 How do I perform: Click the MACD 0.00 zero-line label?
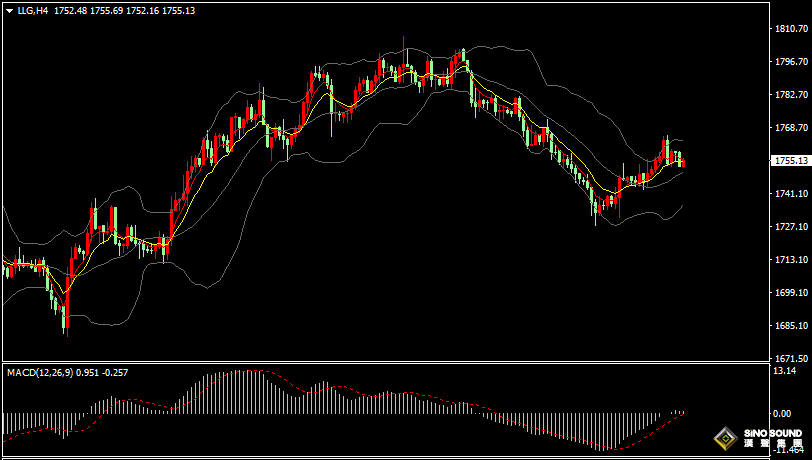[782, 412]
